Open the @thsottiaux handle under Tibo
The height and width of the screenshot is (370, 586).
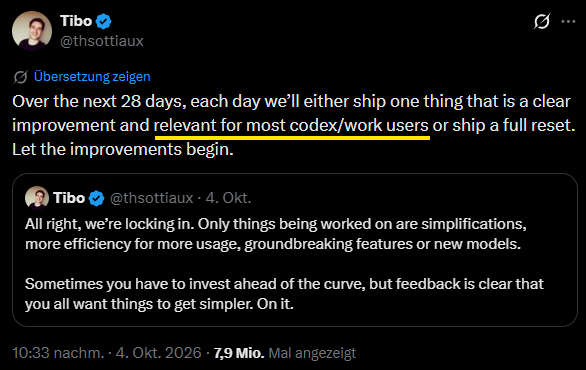(x=102, y=41)
